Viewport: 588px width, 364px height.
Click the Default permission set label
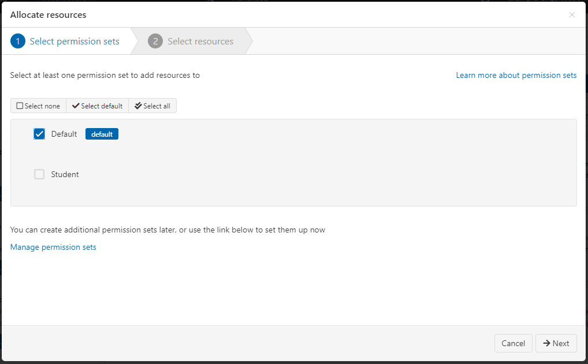click(64, 134)
